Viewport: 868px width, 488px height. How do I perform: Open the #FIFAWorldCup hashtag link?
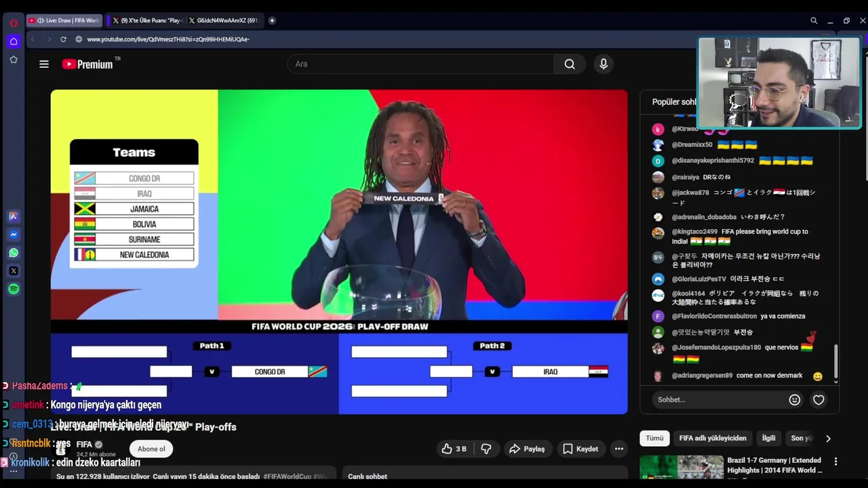click(286, 476)
